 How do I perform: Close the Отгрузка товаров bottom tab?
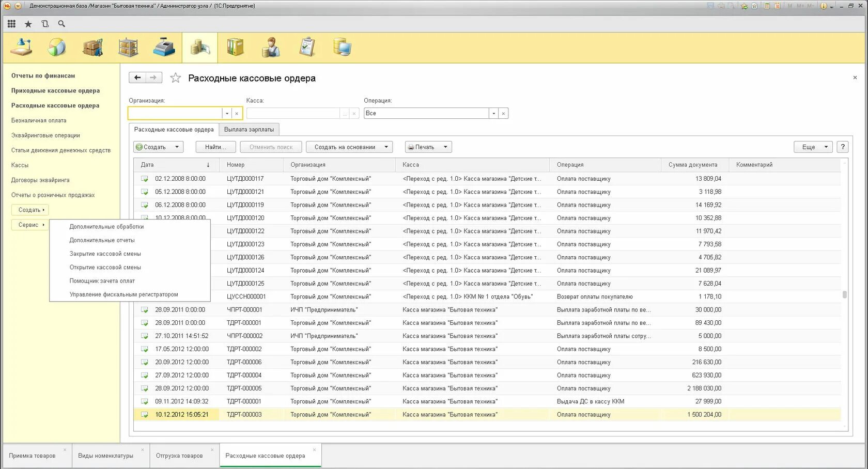coord(212,450)
